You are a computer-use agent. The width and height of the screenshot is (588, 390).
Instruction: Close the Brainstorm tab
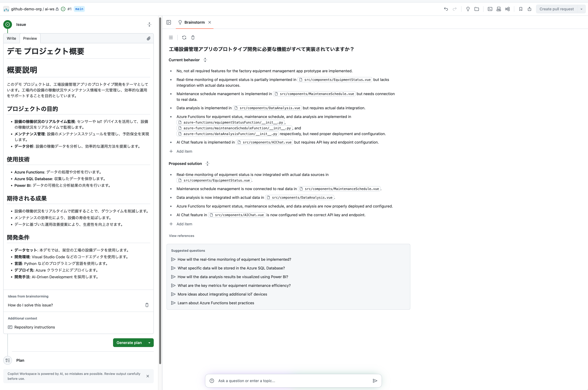tap(210, 22)
